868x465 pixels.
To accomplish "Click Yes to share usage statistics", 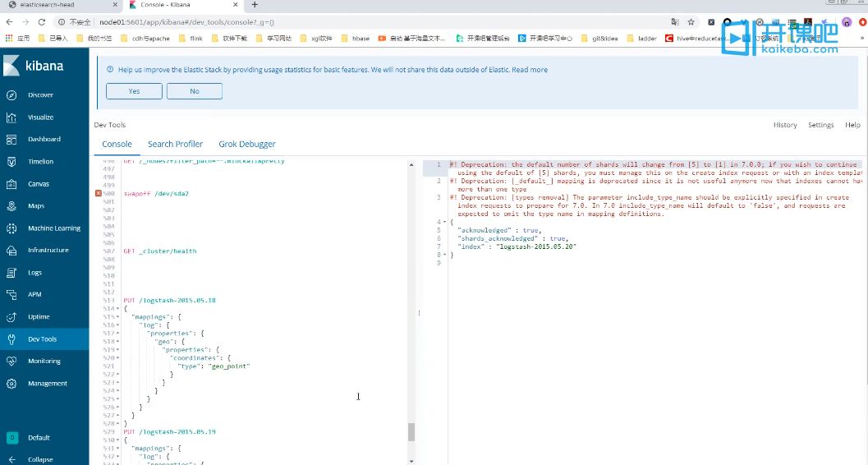I will (134, 91).
